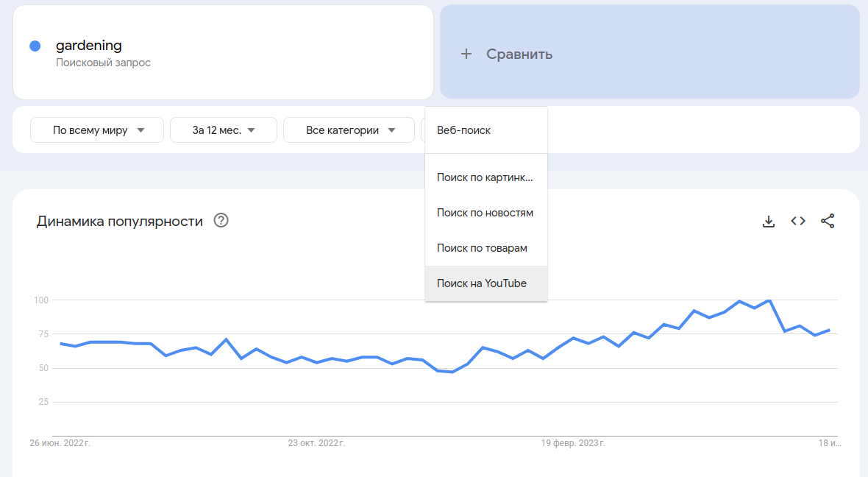
Task: Select Веб-поиск from the menu
Action: point(463,130)
